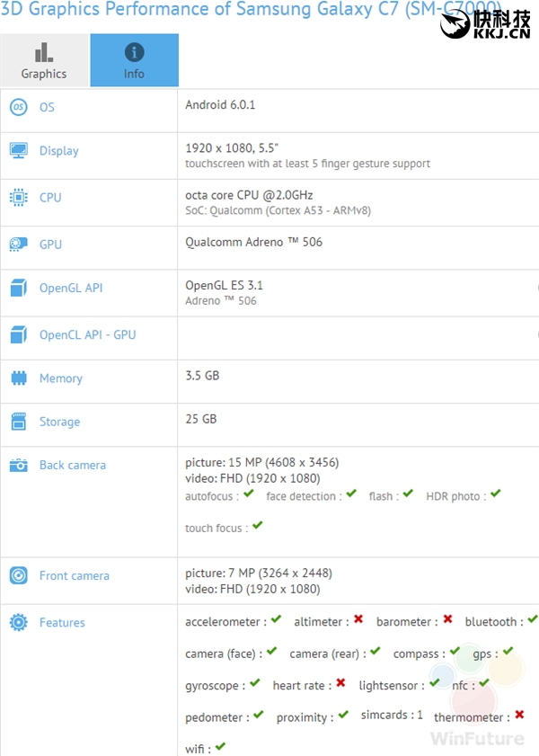Click the OpenCL API - GPU label

tap(87, 335)
